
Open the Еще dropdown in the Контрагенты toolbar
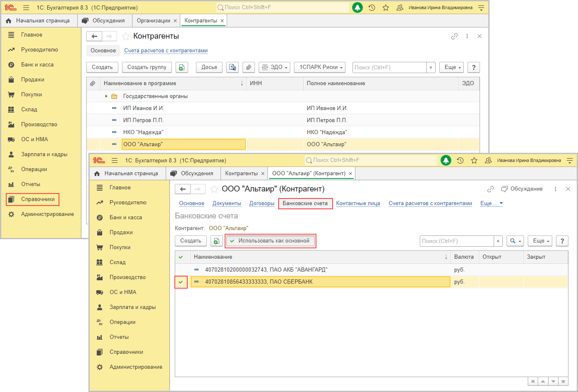[451, 67]
